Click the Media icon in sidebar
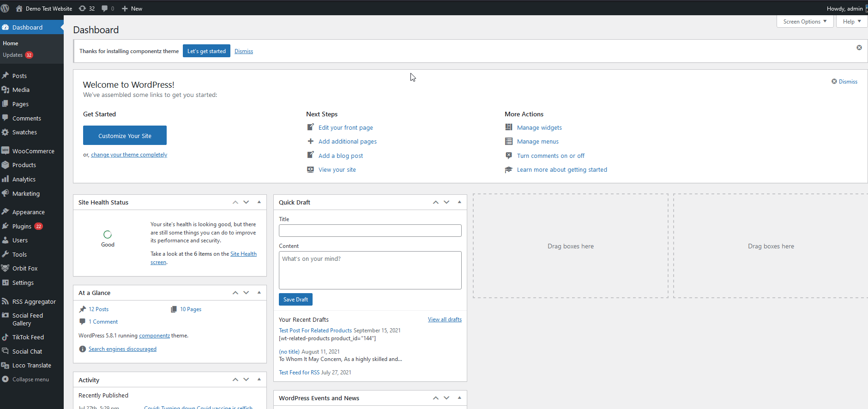Image resolution: width=868 pixels, height=409 pixels. 6,90
